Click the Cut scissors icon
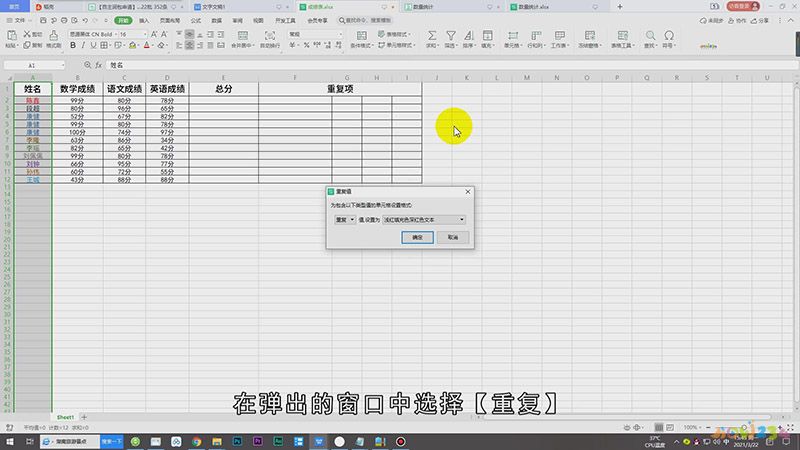800x450 pixels. 28,34
